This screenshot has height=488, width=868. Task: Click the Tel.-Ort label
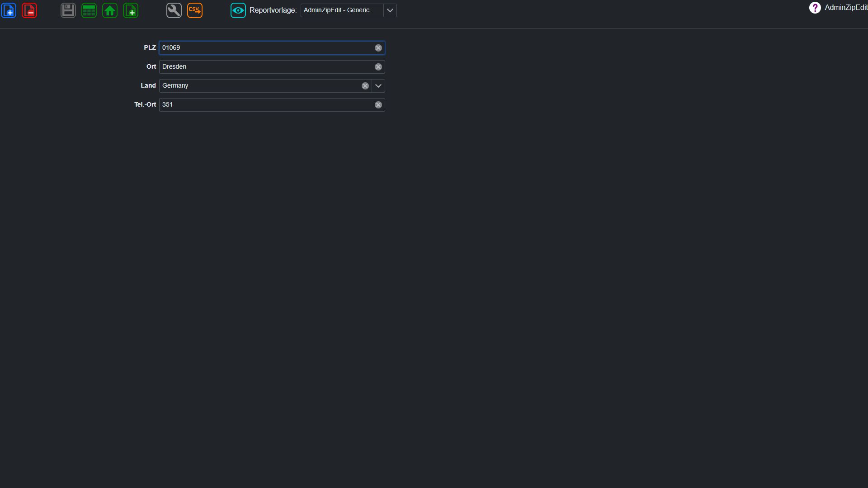145,104
